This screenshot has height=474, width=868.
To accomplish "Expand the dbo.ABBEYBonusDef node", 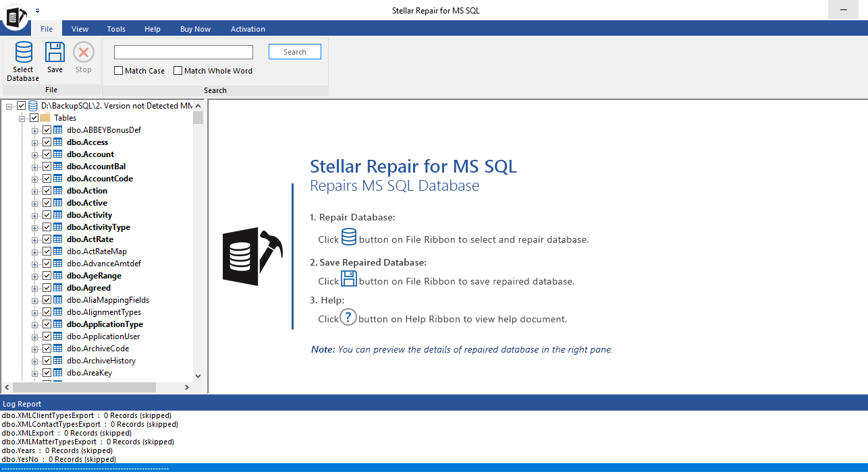I will click(35, 130).
